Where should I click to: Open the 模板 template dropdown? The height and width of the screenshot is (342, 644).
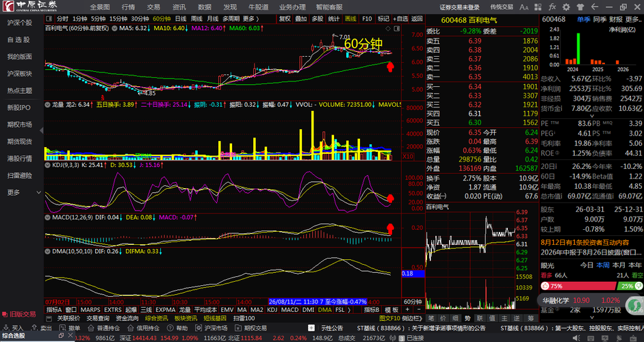click(391, 310)
